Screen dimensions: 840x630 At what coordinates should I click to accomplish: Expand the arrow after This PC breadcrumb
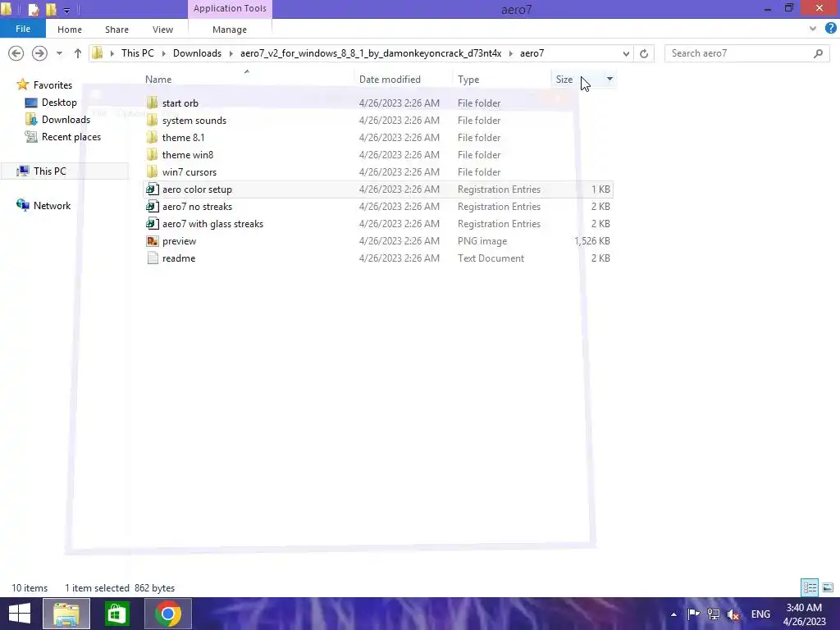[x=163, y=53]
